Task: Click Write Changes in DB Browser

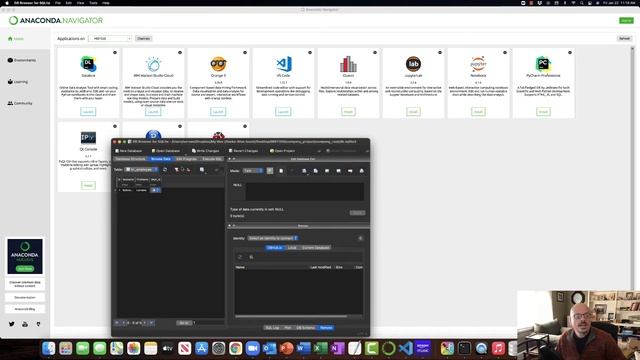Action: (205, 151)
